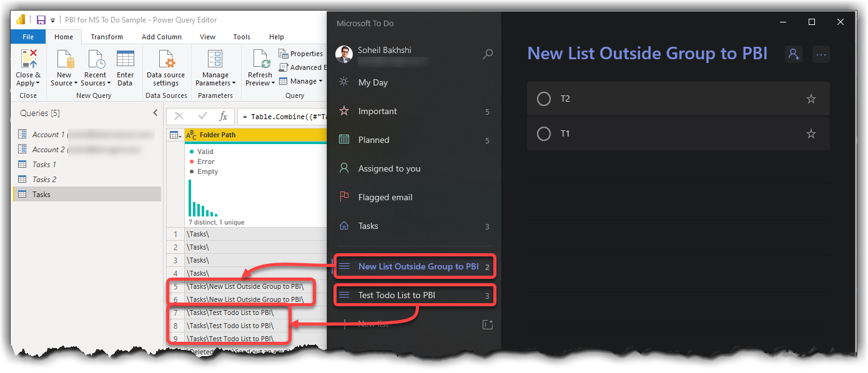Expand Recent Sources dropdown arrow
Viewport: 868px width, 373px height.
coord(109,84)
